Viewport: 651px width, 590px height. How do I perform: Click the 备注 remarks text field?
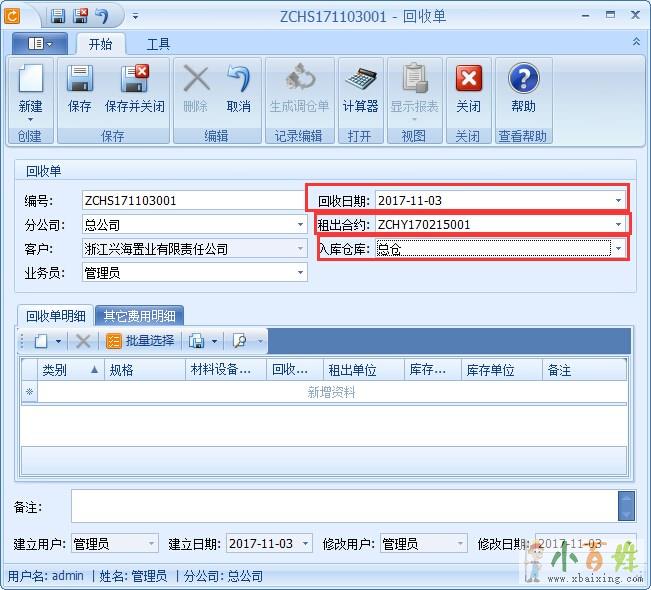click(x=343, y=506)
